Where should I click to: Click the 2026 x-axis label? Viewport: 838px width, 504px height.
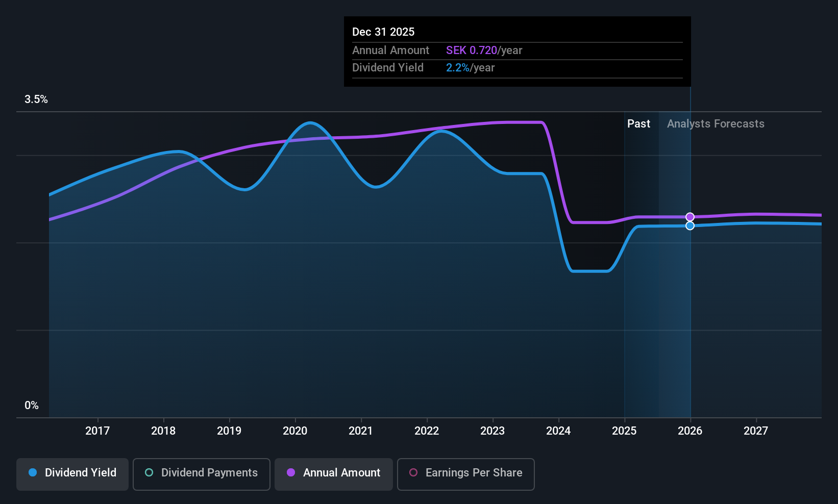tap(690, 431)
